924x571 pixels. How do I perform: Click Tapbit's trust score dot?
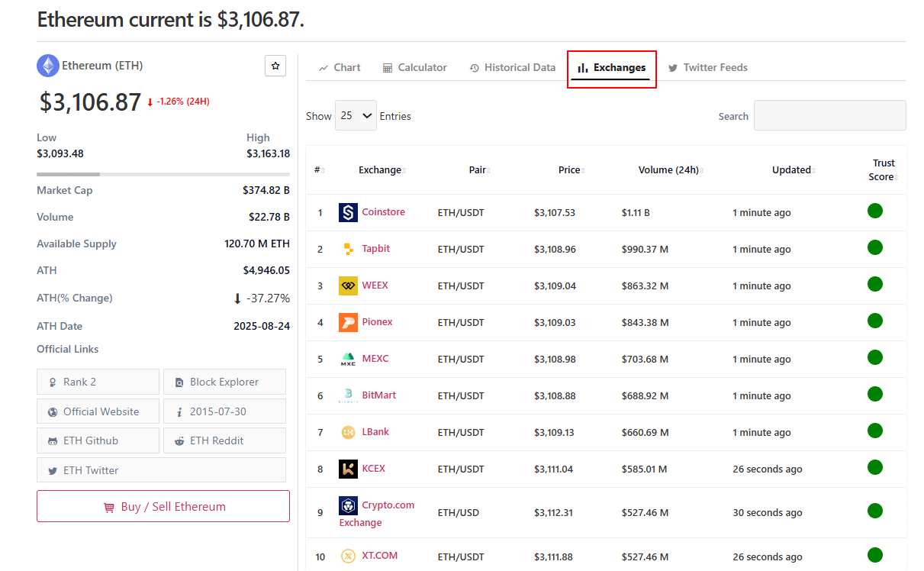(x=875, y=247)
